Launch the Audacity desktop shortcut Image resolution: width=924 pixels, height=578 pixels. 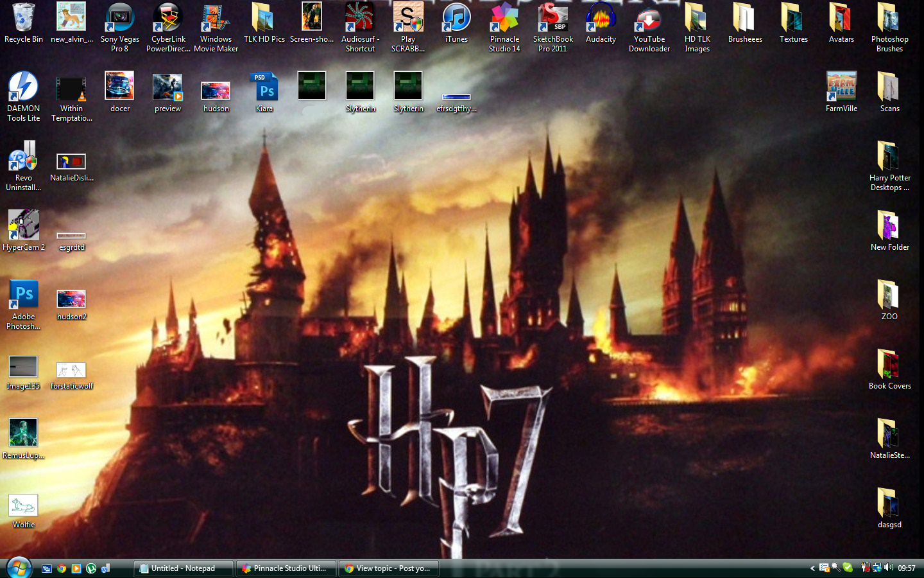(x=601, y=19)
